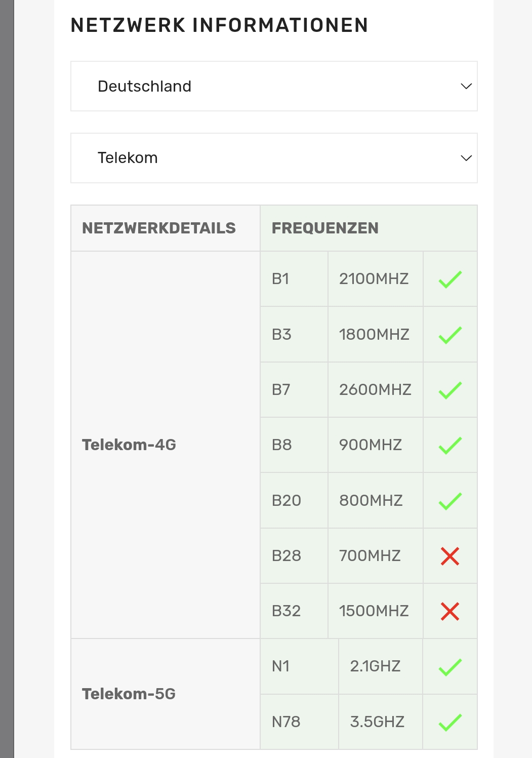
Task: Click the chevron arrow beside Telekom
Action: (x=466, y=158)
